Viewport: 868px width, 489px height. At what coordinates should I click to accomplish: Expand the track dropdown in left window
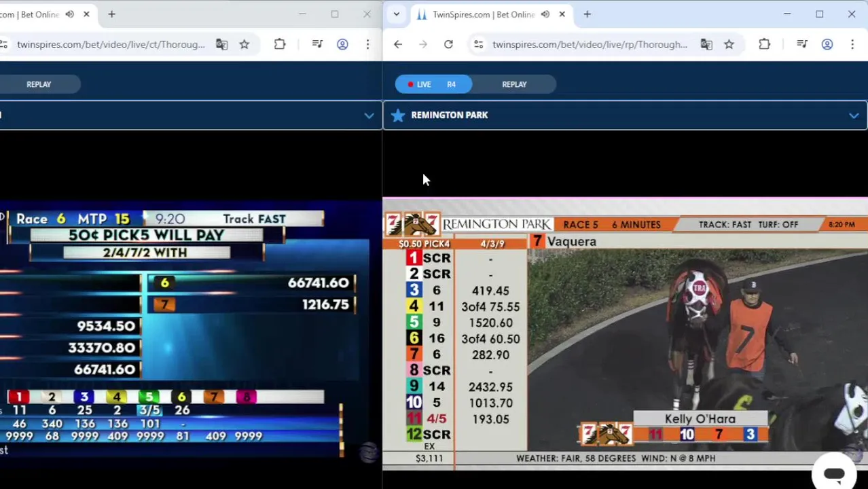(x=369, y=115)
